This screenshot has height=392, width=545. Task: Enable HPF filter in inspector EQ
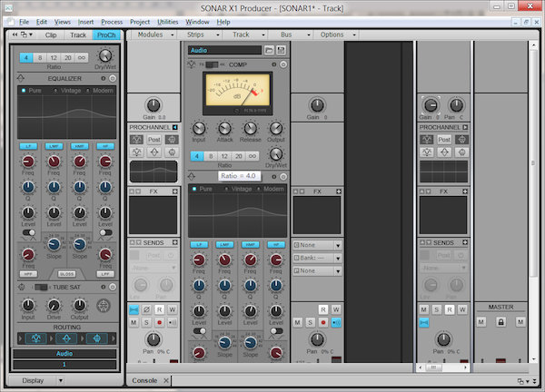coord(28,274)
